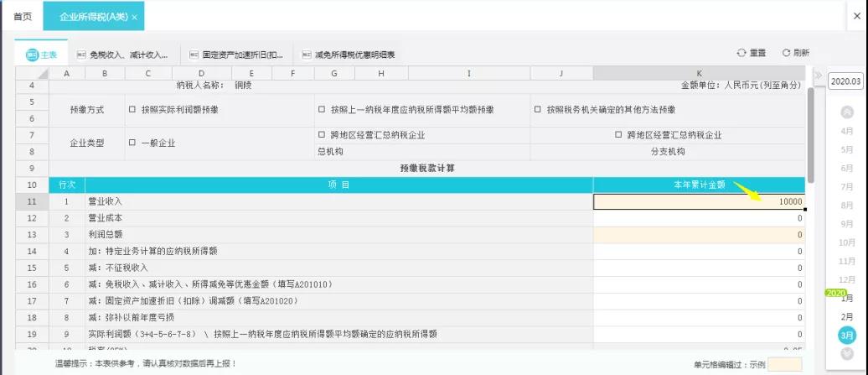
Task: Select the highlighted 3月 month
Action: tap(847, 335)
